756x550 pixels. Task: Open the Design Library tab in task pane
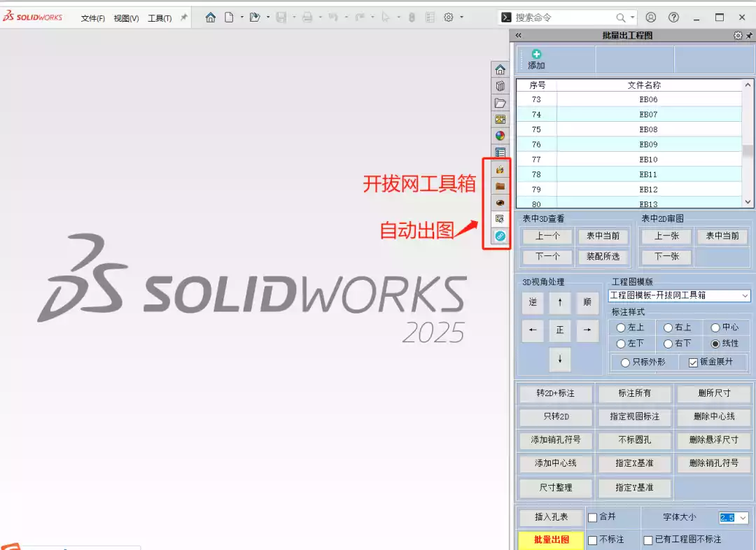500,86
